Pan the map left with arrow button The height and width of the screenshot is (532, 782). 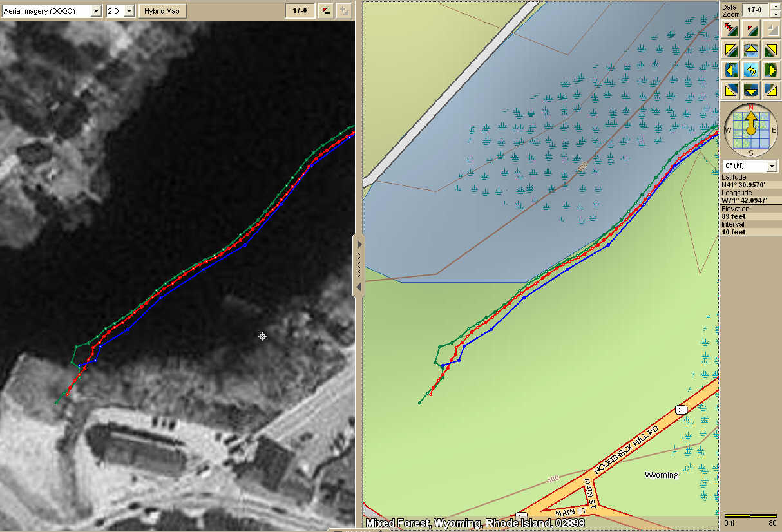(x=730, y=70)
